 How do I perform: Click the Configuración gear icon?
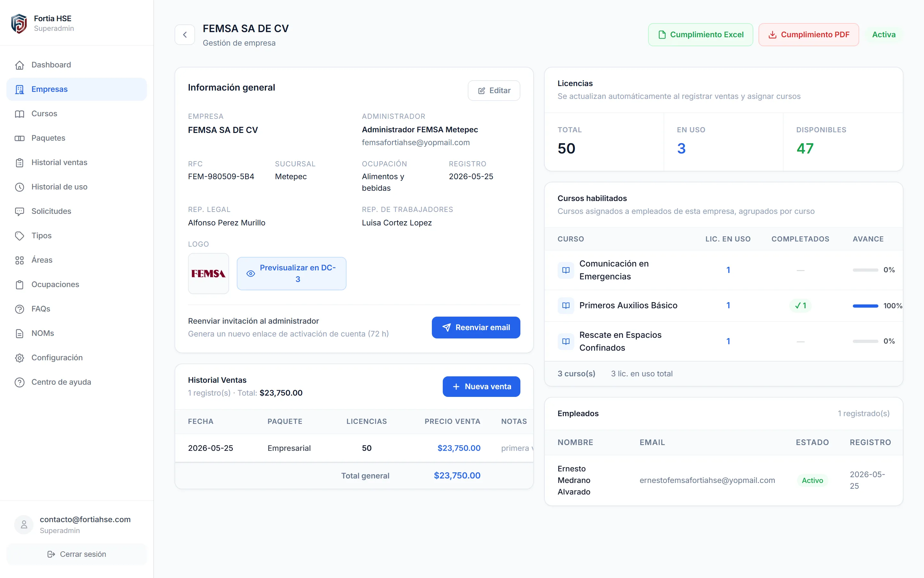(x=20, y=358)
